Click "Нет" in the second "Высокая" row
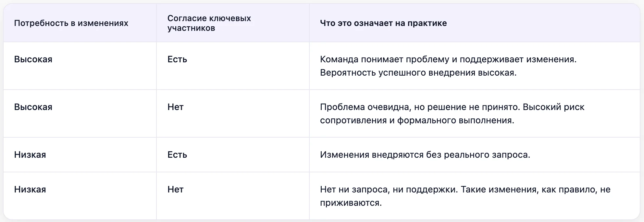 pyautogui.click(x=176, y=107)
